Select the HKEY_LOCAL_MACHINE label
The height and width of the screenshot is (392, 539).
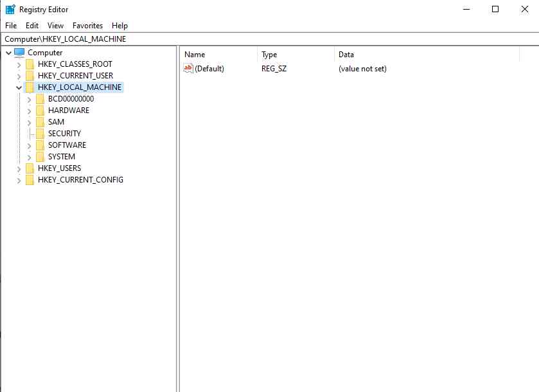tap(80, 87)
